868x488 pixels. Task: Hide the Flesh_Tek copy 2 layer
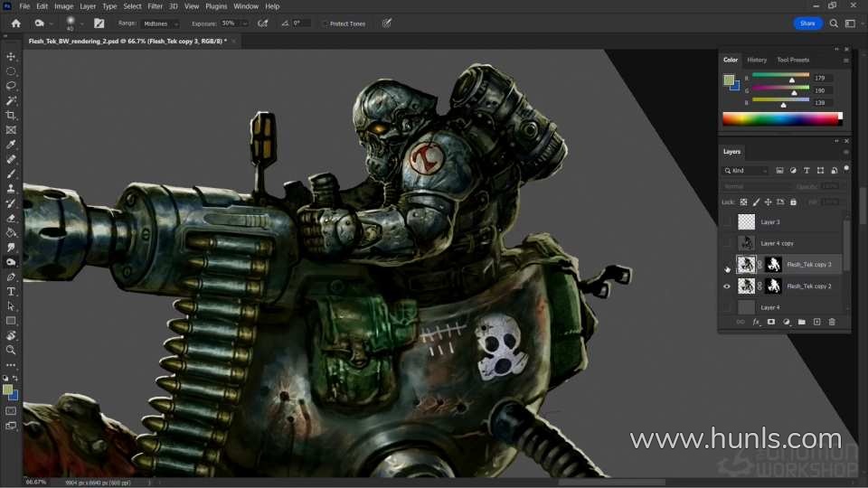point(727,286)
